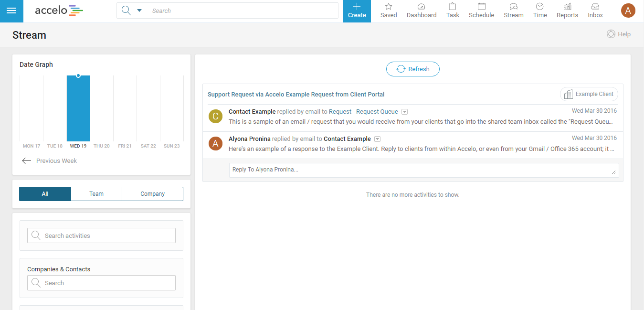
Task: Open Contact Example sender name
Action: [252, 112]
